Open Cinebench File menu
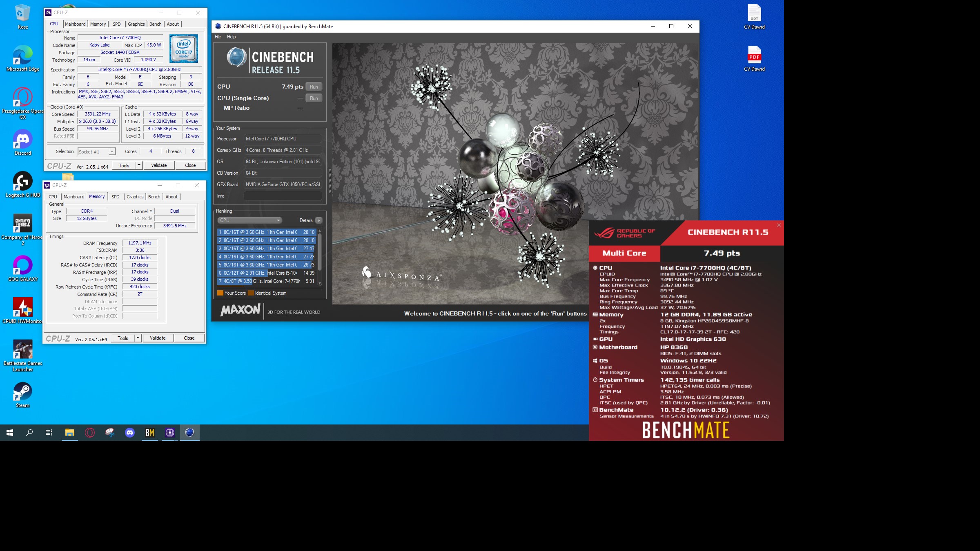Image resolution: width=980 pixels, height=551 pixels. pyautogui.click(x=218, y=37)
